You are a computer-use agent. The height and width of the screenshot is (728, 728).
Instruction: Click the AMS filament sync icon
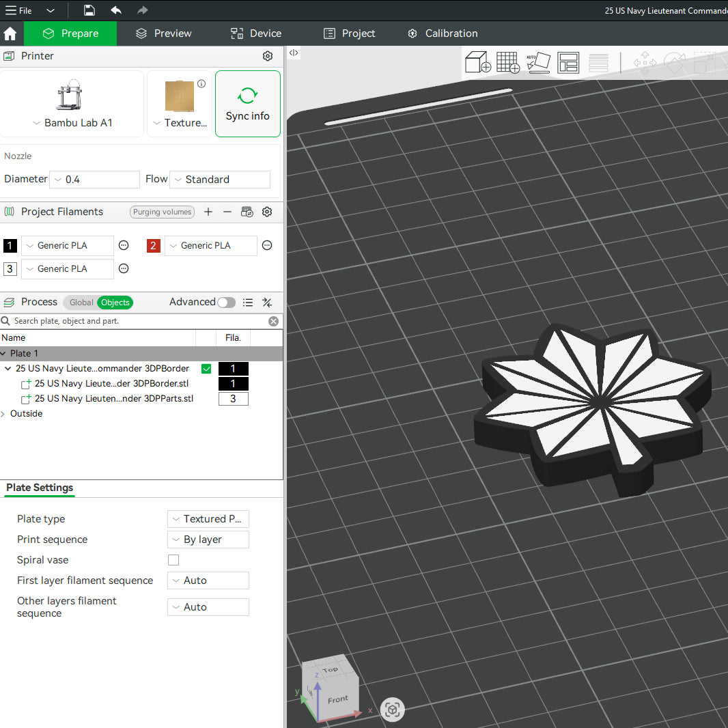(x=247, y=212)
